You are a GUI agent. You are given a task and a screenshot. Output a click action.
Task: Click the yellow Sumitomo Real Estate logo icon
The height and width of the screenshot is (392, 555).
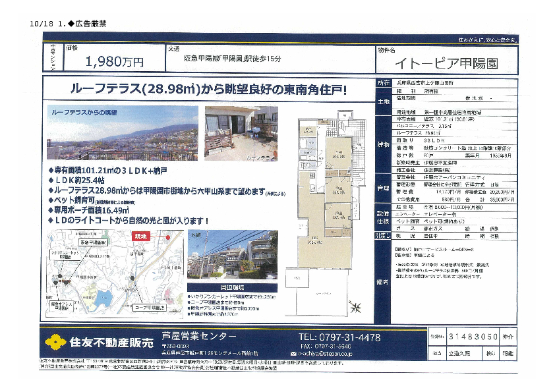pyautogui.click(x=54, y=343)
